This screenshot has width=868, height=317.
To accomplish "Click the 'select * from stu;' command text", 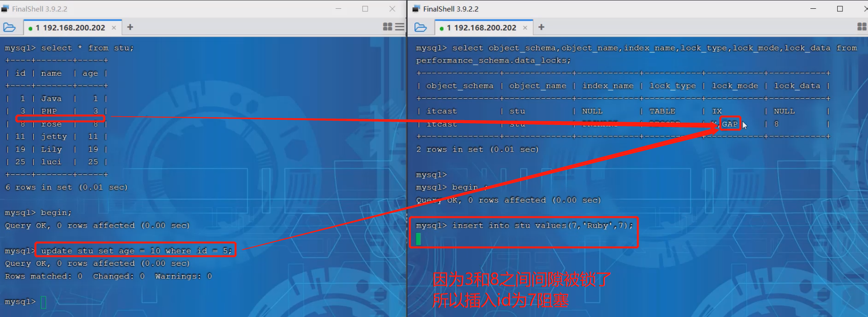I will tap(87, 48).
